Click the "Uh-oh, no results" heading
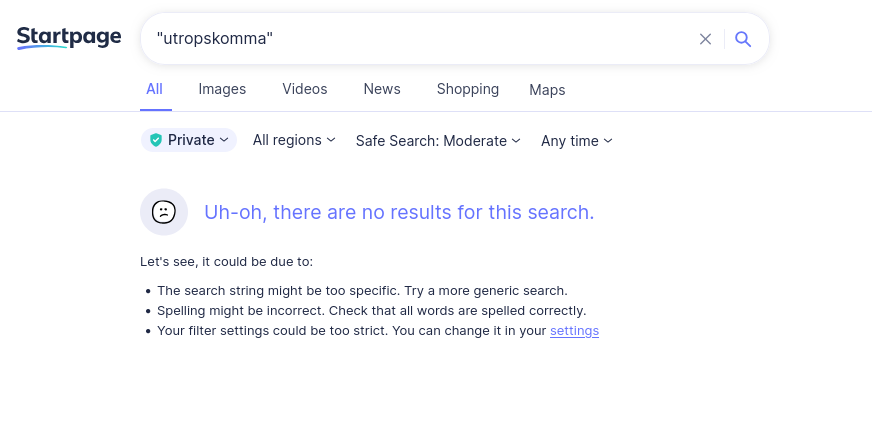This screenshot has width=872, height=433. click(x=399, y=212)
